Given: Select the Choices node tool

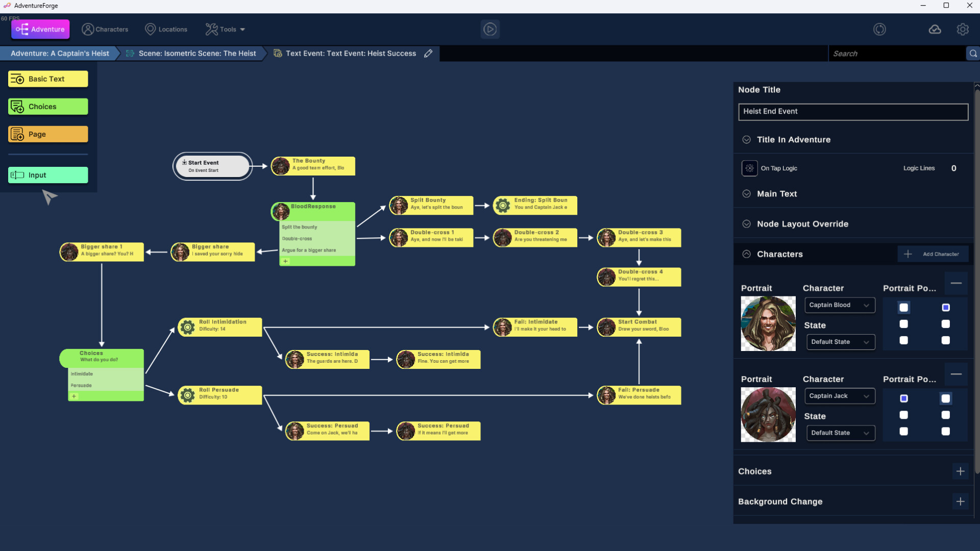Looking at the screenshot, I should click(x=47, y=106).
